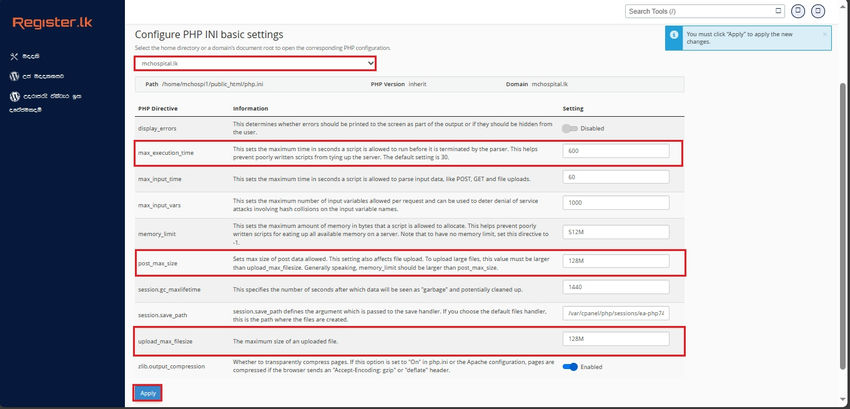Click the rightmost round header icon
The width and height of the screenshot is (850, 409).
(x=818, y=11)
